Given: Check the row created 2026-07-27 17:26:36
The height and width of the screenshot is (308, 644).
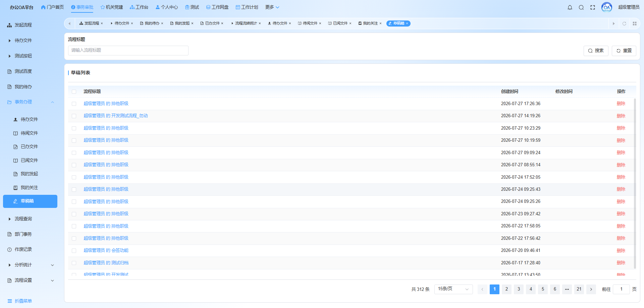Looking at the screenshot, I should [74, 104].
